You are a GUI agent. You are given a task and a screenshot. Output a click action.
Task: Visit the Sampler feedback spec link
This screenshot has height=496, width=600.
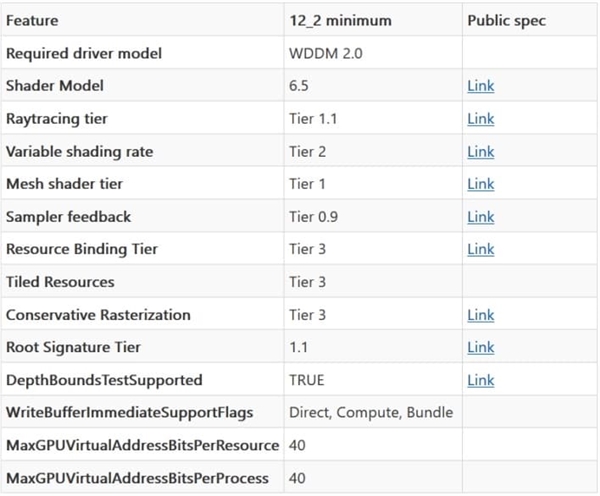coord(480,217)
